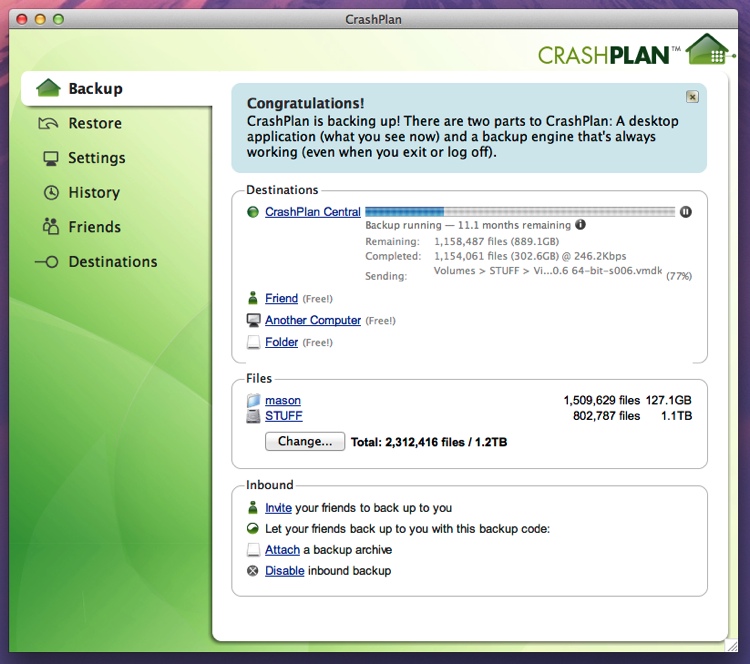The height and width of the screenshot is (664, 750).
Task: Open the mason files link
Action: (x=283, y=400)
